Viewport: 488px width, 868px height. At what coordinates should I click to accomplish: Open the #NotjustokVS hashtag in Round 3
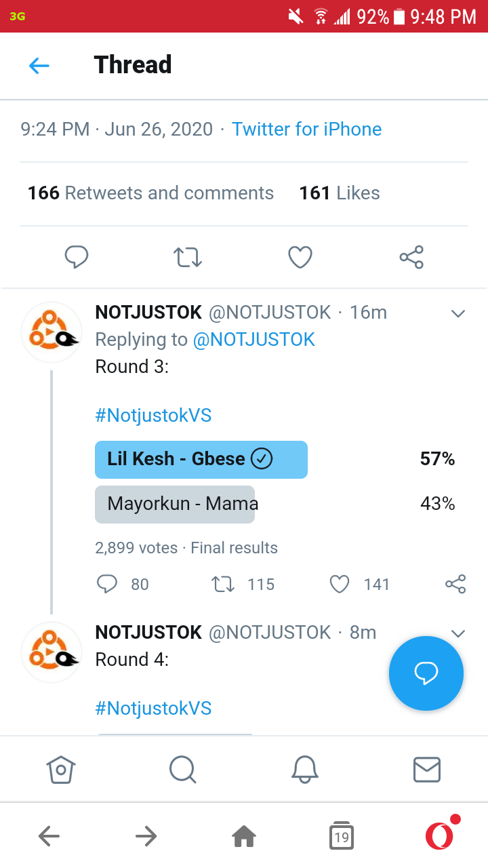(x=153, y=415)
